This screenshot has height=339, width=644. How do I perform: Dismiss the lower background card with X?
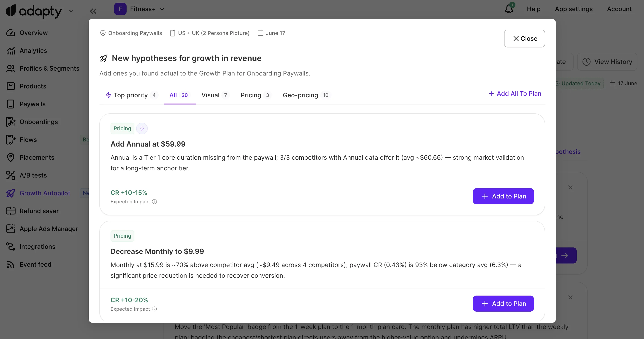570,297
